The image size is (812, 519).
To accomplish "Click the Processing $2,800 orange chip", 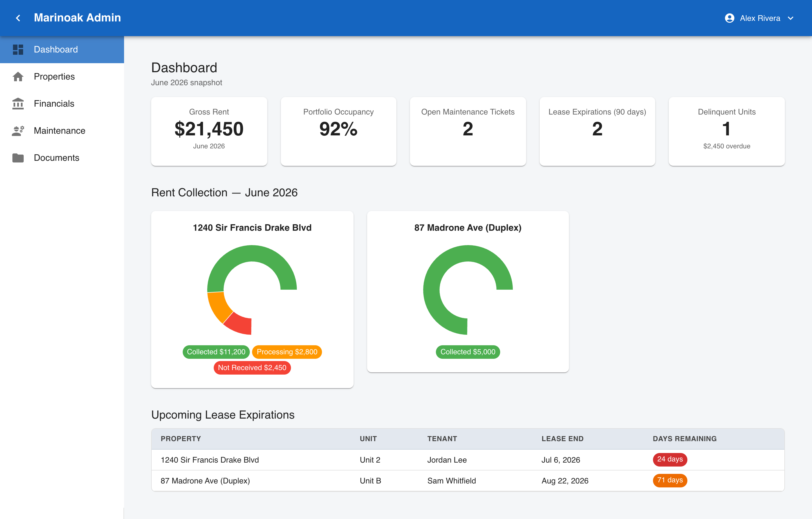I will tap(287, 352).
